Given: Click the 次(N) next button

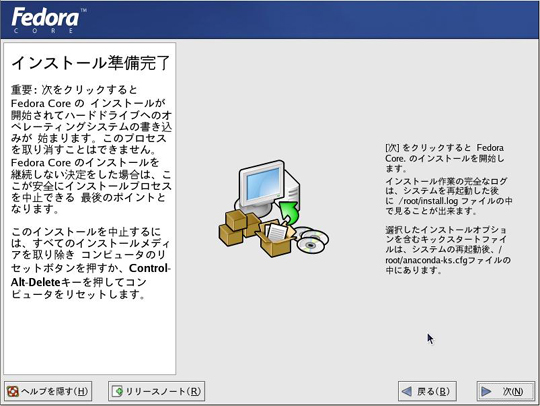Looking at the screenshot, I should pyautogui.click(x=505, y=391).
